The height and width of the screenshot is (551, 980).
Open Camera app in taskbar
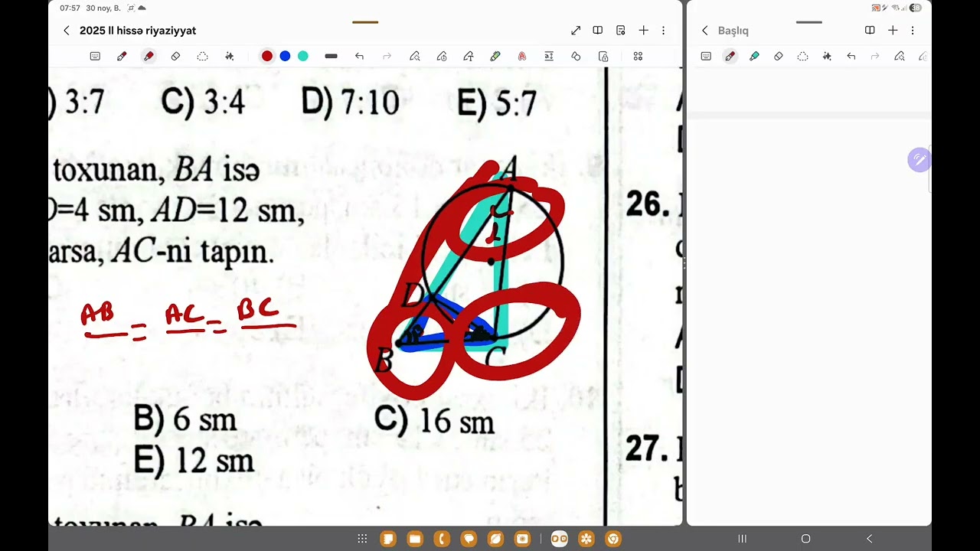522,539
